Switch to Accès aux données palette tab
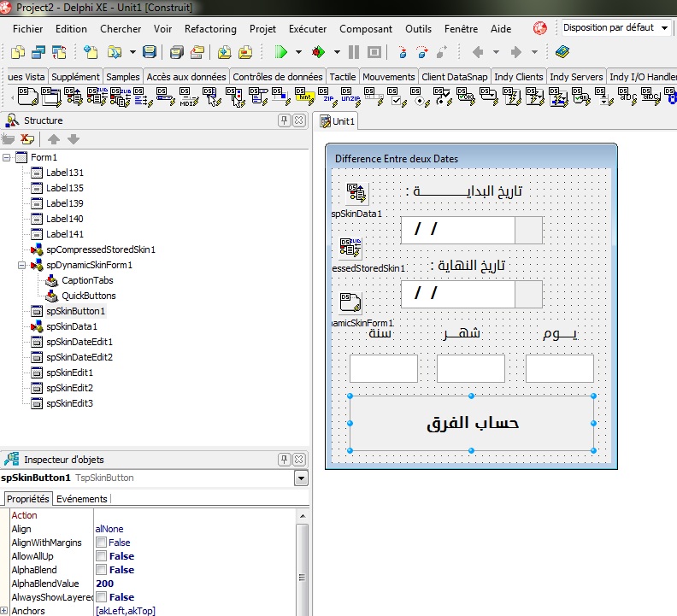Viewport: 677px width, 616px height. (186, 77)
